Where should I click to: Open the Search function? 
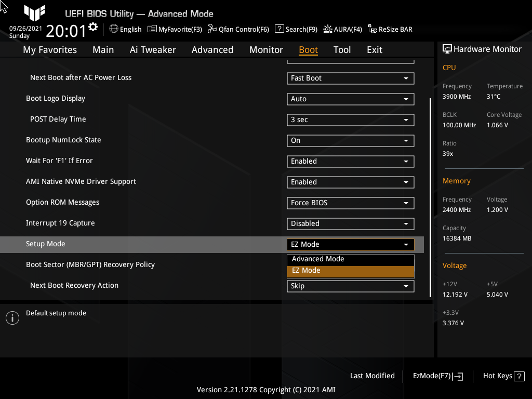coord(296,29)
